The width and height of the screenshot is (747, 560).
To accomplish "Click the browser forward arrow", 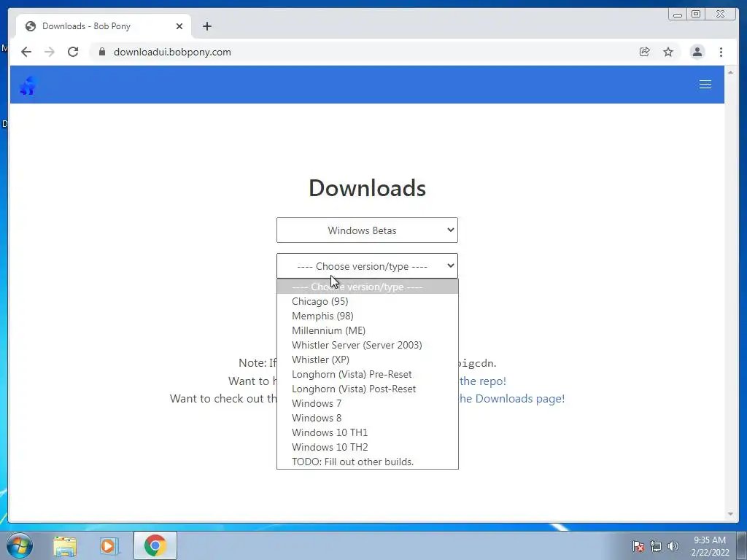I will 50,52.
